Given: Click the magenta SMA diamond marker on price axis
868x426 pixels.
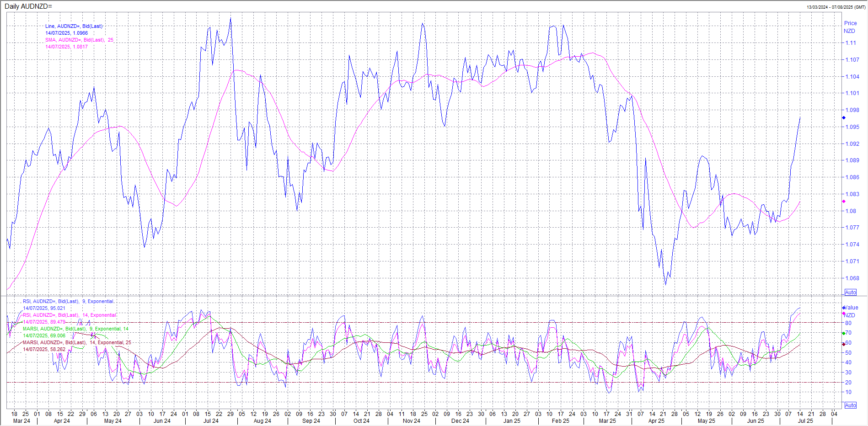Looking at the screenshot, I should pyautogui.click(x=844, y=202).
